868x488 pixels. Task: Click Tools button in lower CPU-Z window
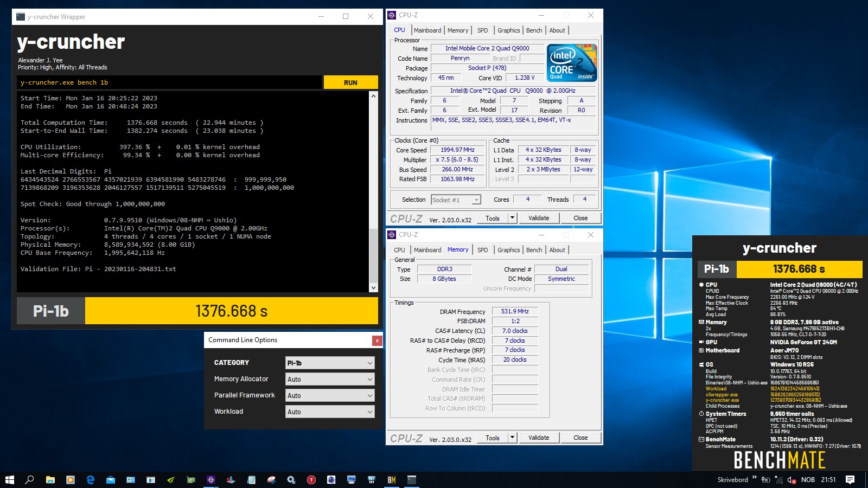point(493,438)
